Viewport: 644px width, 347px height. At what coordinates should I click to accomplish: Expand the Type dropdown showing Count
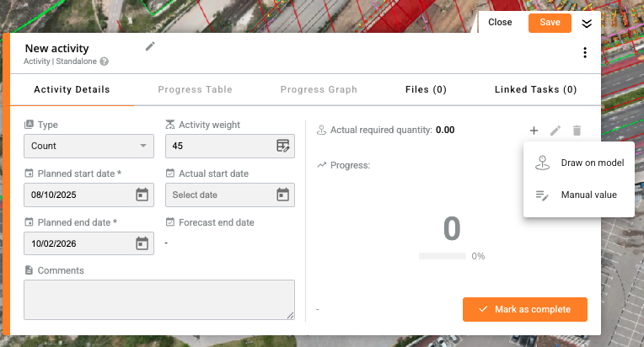coord(89,146)
